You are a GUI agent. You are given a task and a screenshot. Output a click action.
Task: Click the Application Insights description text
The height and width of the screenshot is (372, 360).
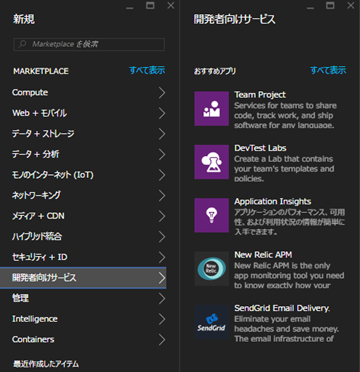290,222
